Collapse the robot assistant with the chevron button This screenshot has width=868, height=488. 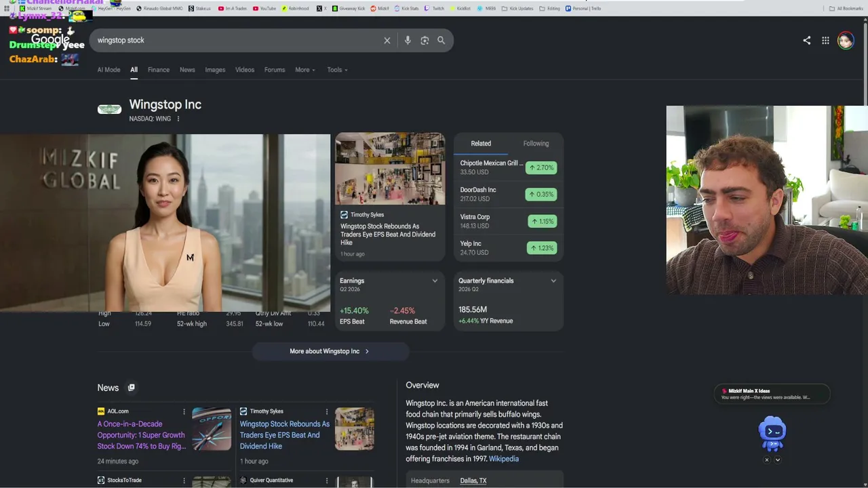pyautogui.click(x=778, y=460)
